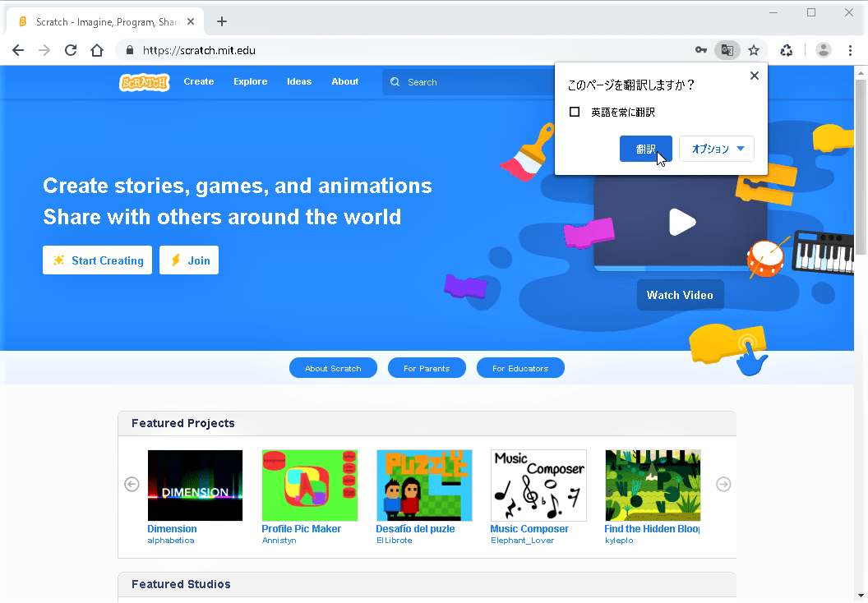Screen dimensions: 868x603
Task: Close the Scratch browser tab
Action: pyautogui.click(x=191, y=21)
